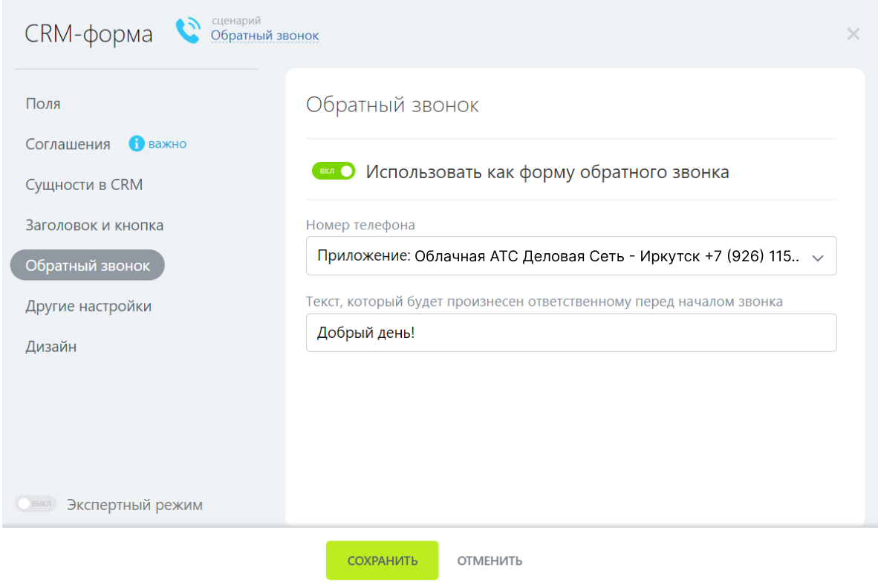Open the 'Дизайн' section
Viewport: 878px width, 588px height.
51,347
